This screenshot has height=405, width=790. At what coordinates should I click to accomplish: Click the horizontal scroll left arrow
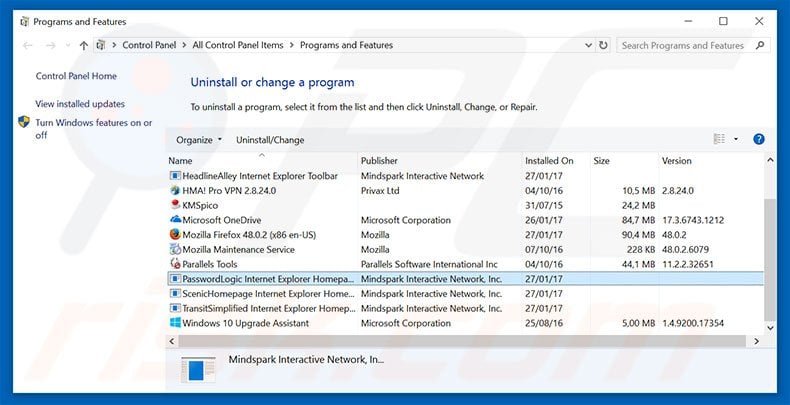pyautogui.click(x=172, y=341)
